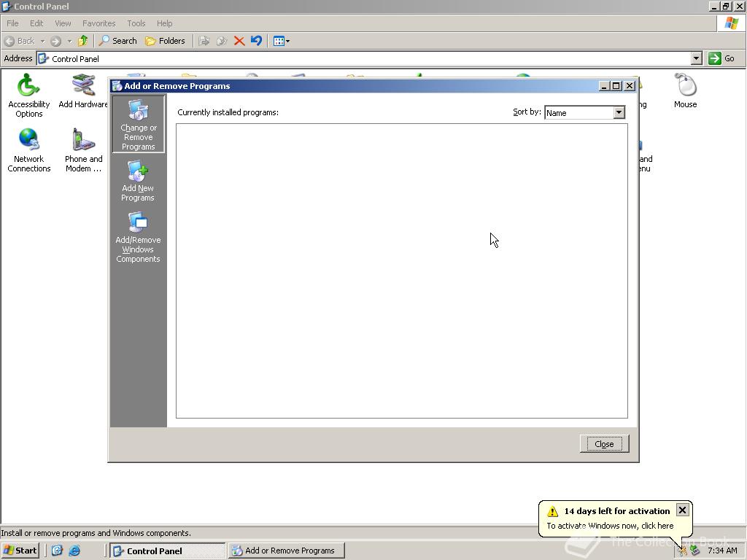Screen dimensions: 747x560
Task: Open the View menu
Action: pyautogui.click(x=63, y=23)
